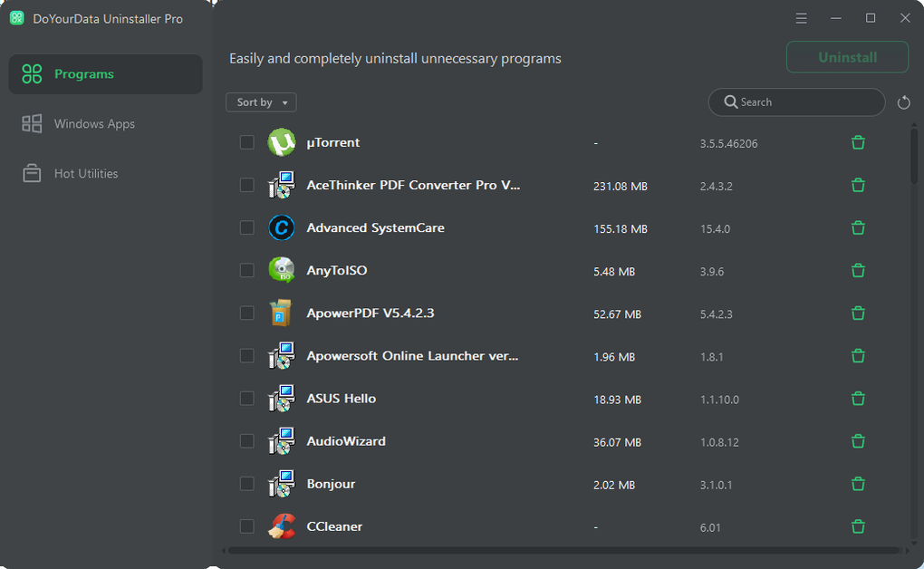Click the AceThinker PDF Converter installer icon
Screen dimensions: 924x569
[x=282, y=185]
